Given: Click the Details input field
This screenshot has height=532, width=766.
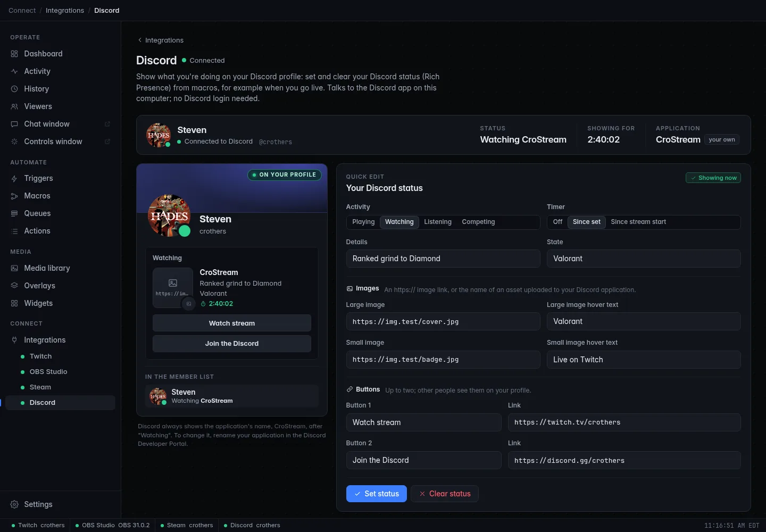Looking at the screenshot, I should click(443, 259).
